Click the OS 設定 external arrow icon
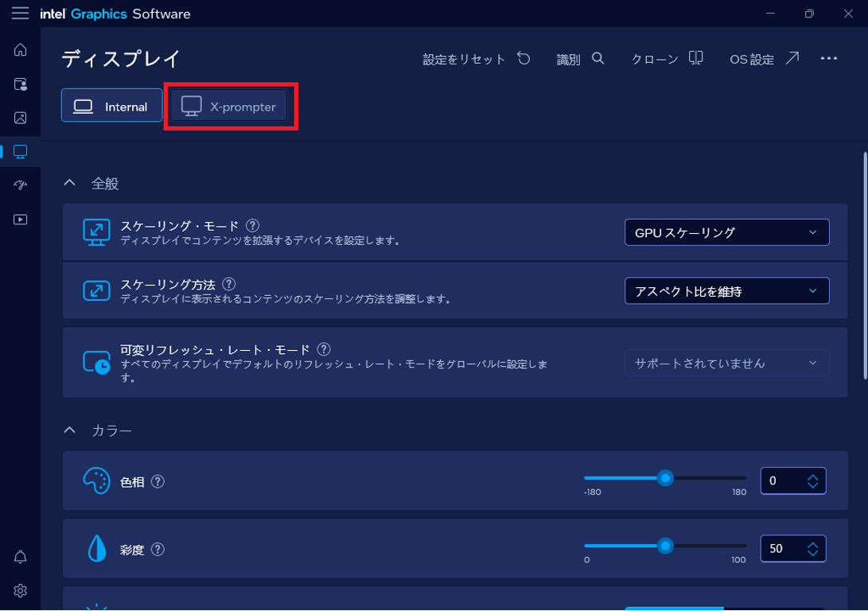 (x=792, y=58)
